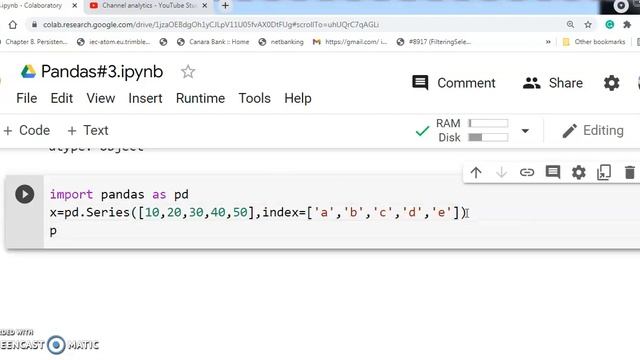Open the Insert menu

click(x=145, y=98)
